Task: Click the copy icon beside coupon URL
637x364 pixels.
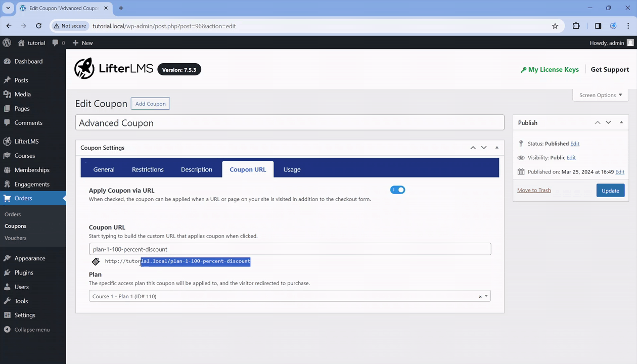Action: [96, 261]
